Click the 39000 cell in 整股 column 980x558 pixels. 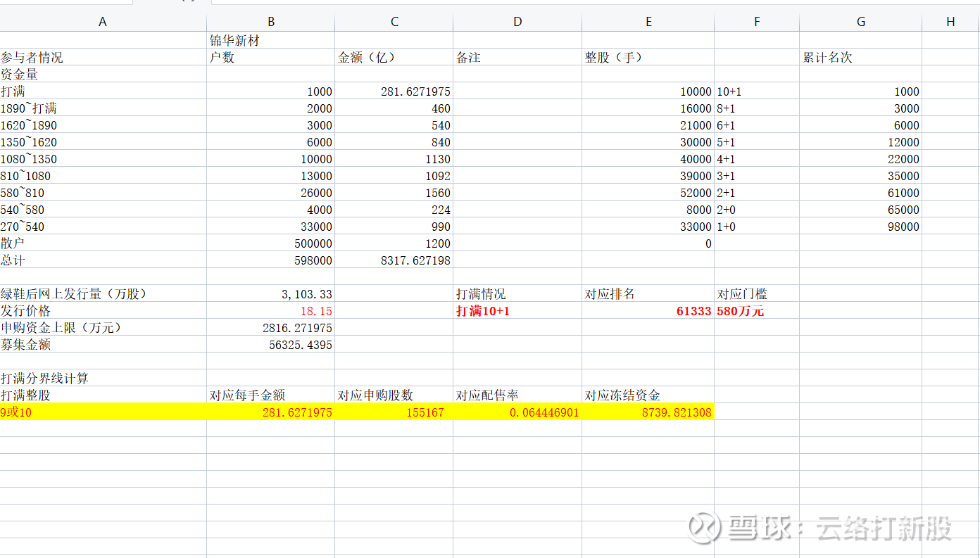(x=648, y=175)
